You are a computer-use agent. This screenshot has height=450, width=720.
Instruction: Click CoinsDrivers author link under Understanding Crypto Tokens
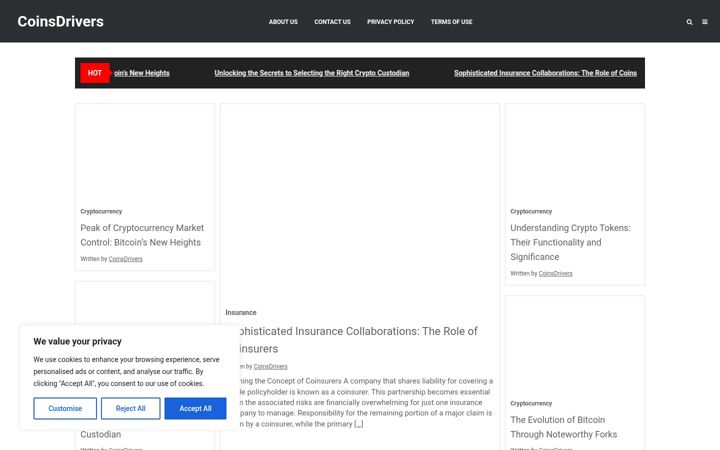[556, 274]
